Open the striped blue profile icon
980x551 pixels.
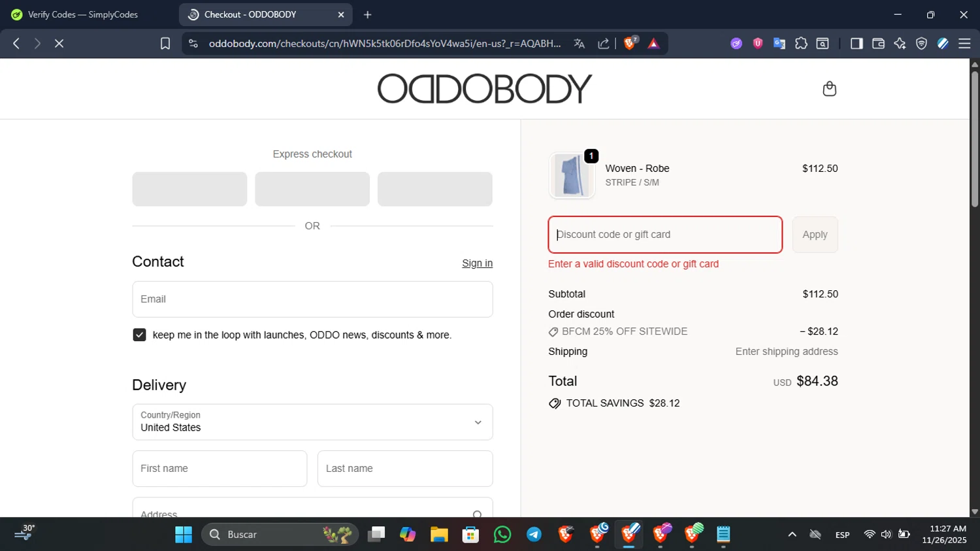(943, 43)
